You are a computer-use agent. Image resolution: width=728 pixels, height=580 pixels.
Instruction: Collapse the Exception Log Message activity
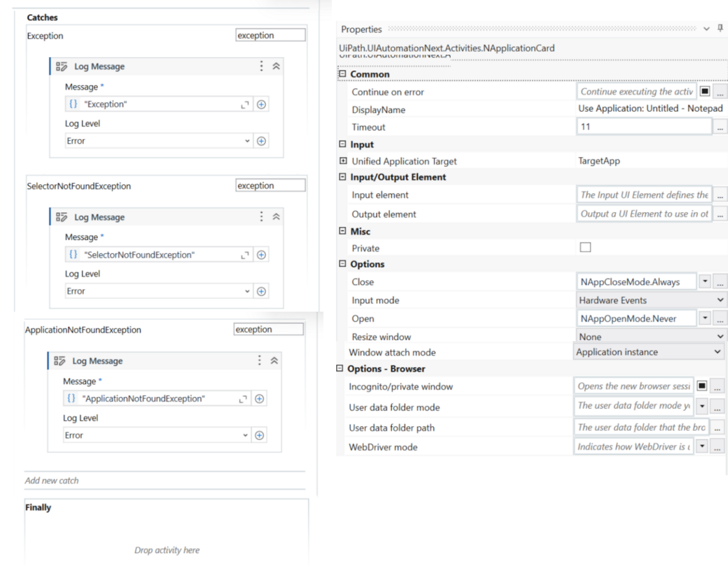(276, 66)
